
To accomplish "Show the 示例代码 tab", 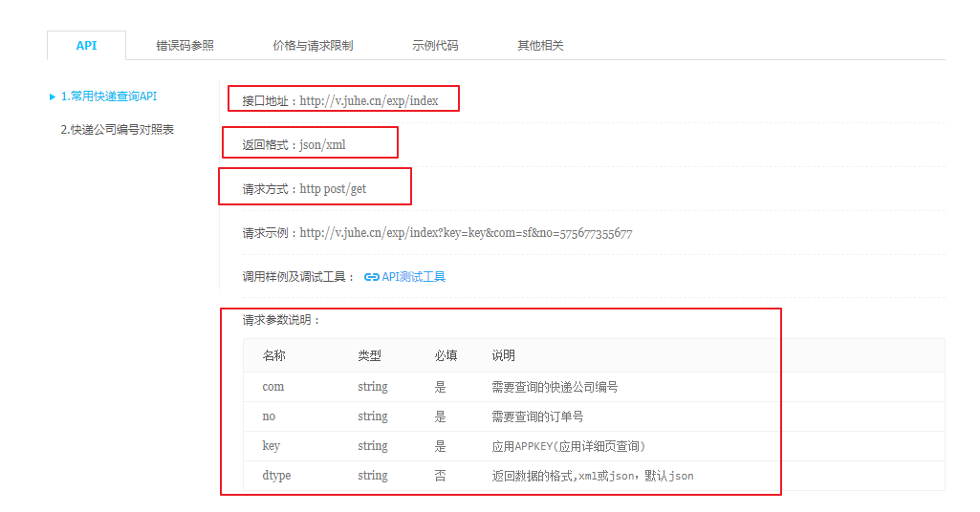I will pyautogui.click(x=435, y=45).
